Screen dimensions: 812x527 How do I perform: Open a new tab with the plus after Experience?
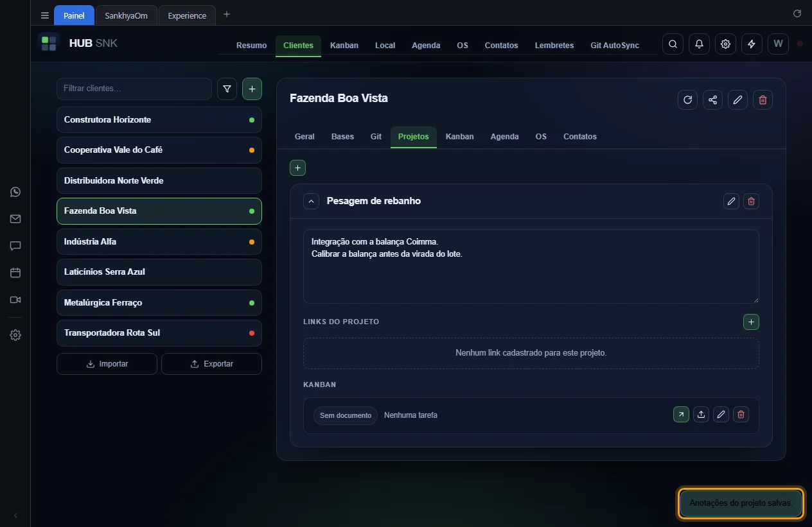[x=226, y=14]
